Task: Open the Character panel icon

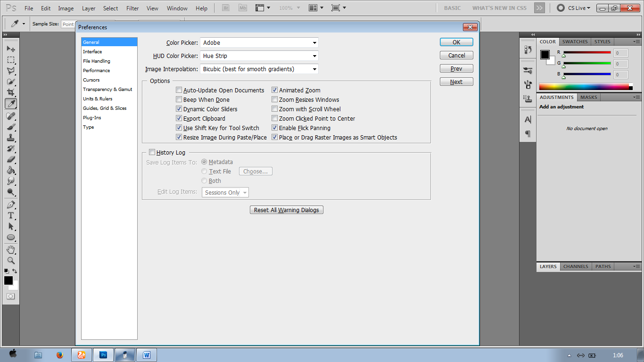Action: click(x=528, y=120)
